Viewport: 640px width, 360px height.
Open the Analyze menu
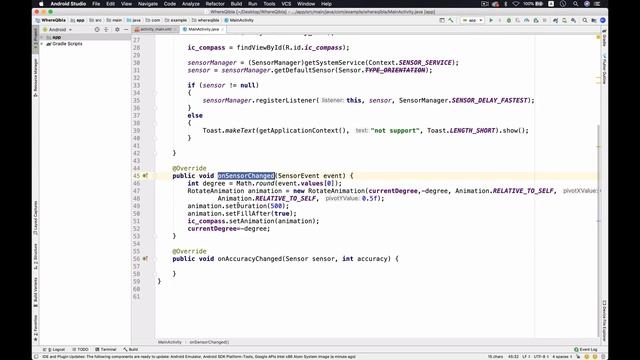[x=190, y=4]
